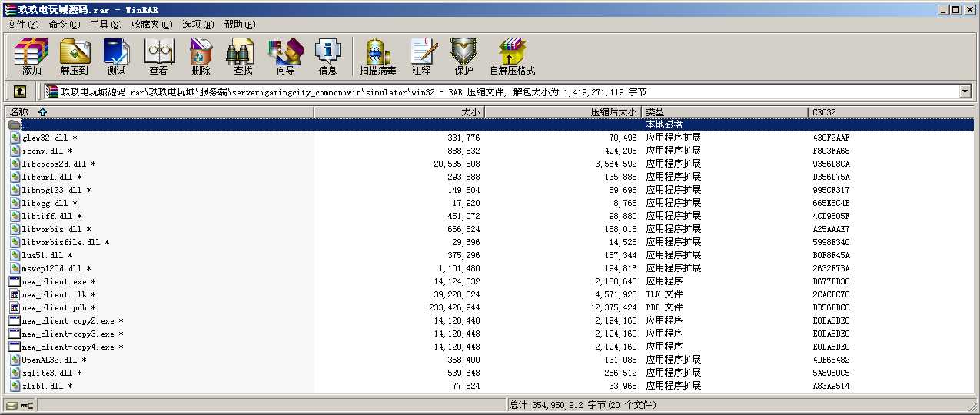Click the 删除 (Delete) toolbar icon
Screen dimensions: 980x415
(201, 56)
